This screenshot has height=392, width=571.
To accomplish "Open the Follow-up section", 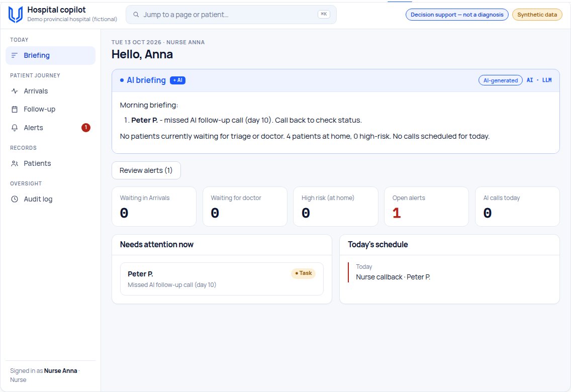I will [x=51, y=109].
